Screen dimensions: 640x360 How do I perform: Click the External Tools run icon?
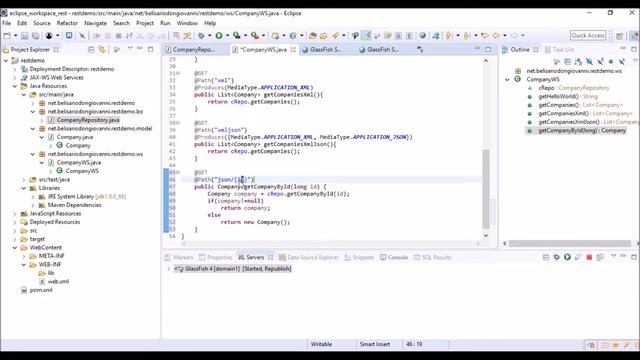pyautogui.click(x=255, y=36)
